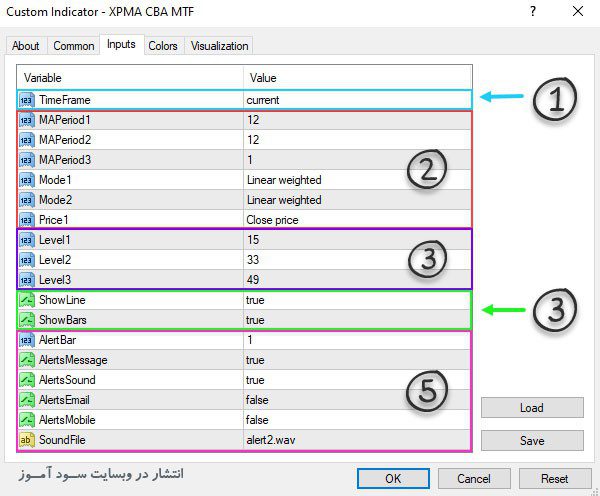
Task: Select the 'AlertBar' variable name
Action: point(57,340)
